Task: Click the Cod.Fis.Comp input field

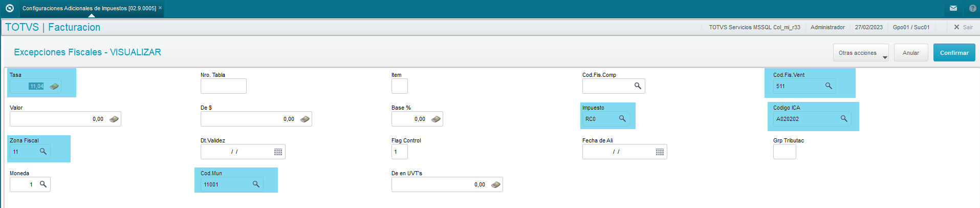Action: pos(613,86)
